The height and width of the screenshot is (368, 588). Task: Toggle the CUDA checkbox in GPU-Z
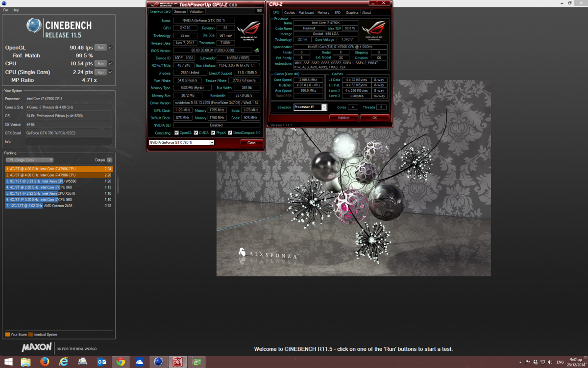[x=196, y=133]
